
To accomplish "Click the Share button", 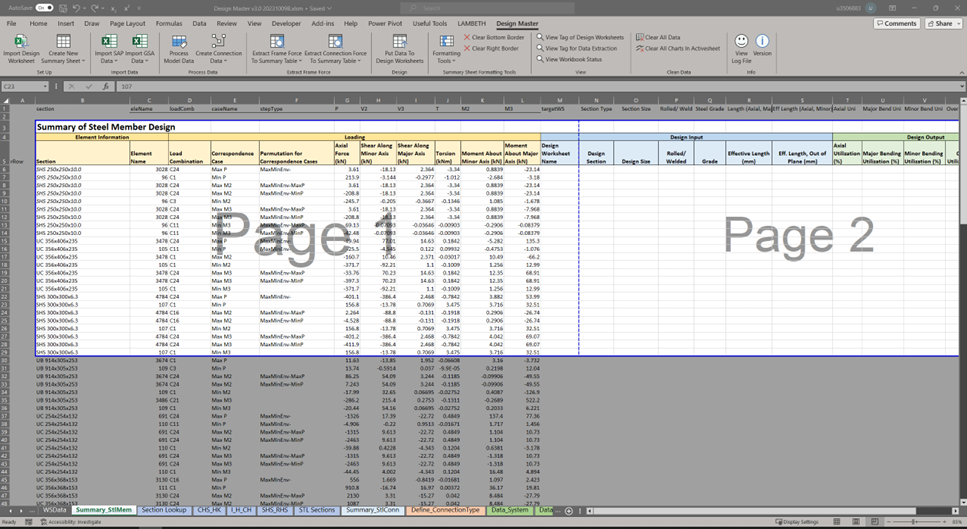I will [x=942, y=23].
